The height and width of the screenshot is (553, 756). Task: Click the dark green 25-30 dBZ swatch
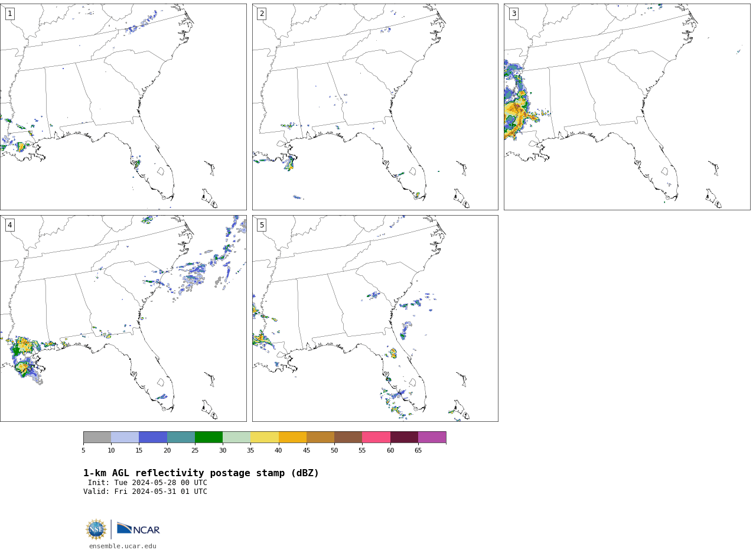tap(208, 437)
